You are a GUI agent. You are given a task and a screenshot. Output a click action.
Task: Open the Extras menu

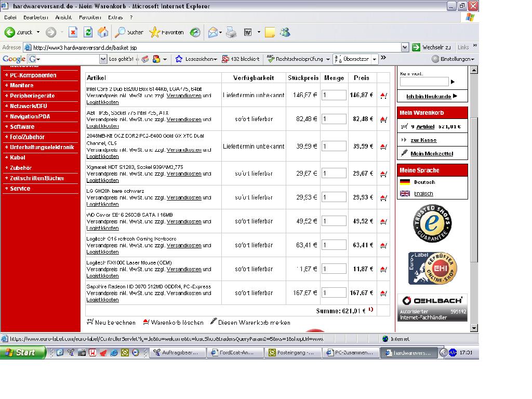[x=115, y=17]
